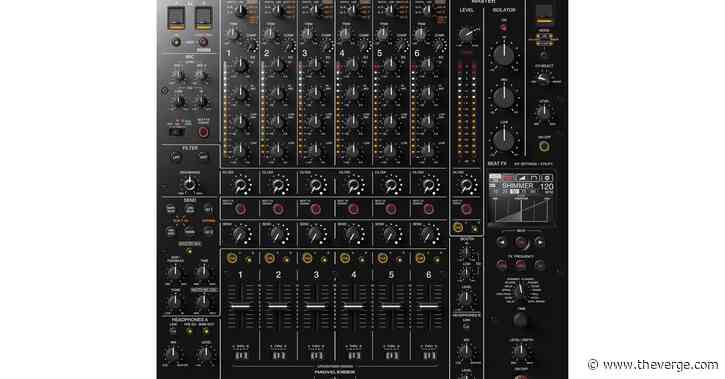Click channel 1 send level knob
Viewport: 725px width, 379px height.
[240, 235]
